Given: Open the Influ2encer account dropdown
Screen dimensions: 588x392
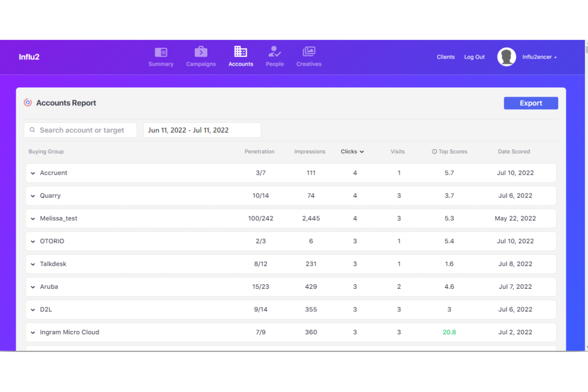Looking at the screenshot, I should pos(539,57).
